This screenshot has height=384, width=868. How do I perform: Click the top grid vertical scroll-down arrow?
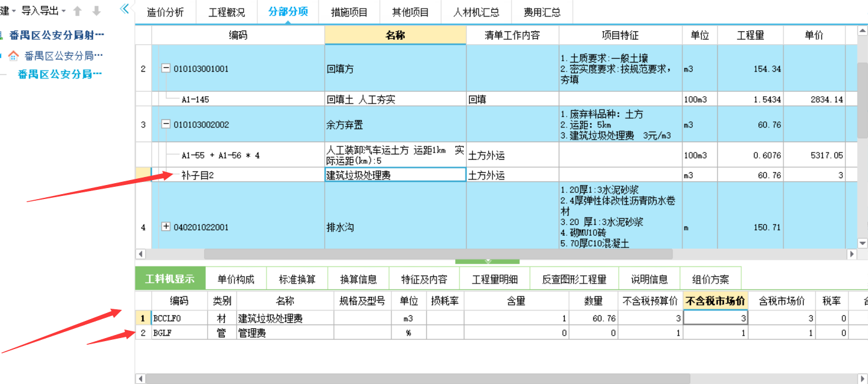click(862, 243)
